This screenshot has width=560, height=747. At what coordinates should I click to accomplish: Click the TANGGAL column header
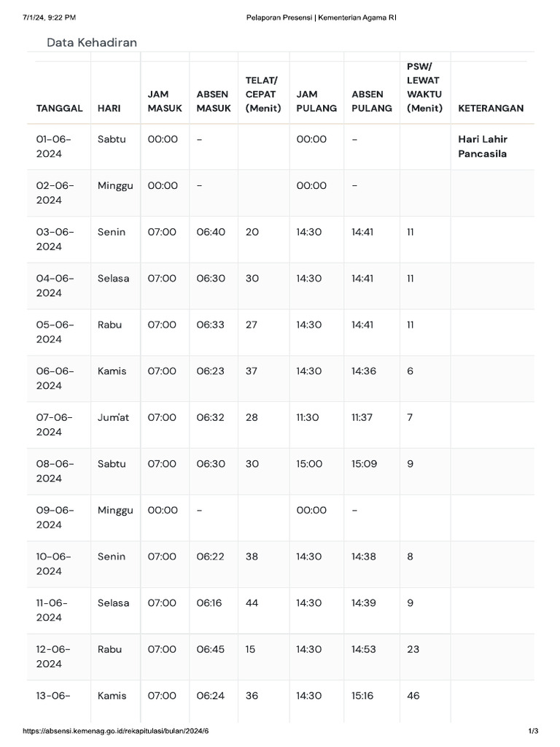coord(59,109)
